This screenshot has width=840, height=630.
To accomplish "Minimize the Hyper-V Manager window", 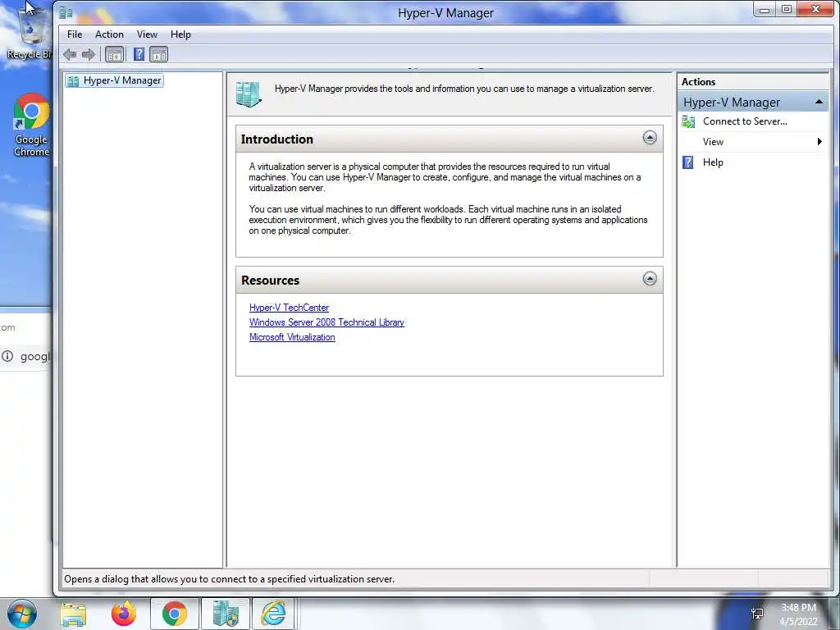I will pos(765,9).
